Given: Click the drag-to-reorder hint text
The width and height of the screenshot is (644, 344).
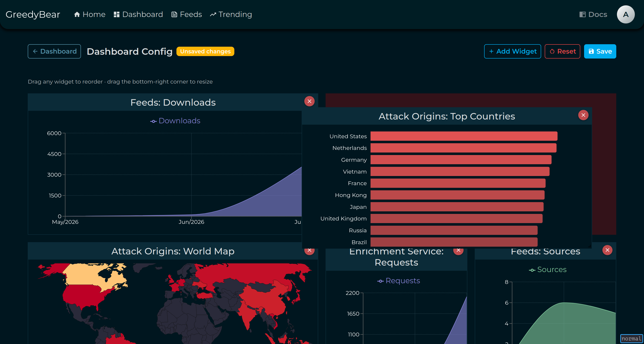Looking at the screenshot, I should 120,82.
